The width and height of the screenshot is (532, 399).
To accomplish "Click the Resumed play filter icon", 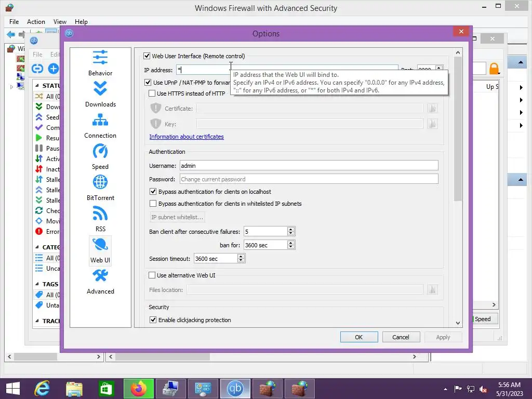I will point(39,138).
